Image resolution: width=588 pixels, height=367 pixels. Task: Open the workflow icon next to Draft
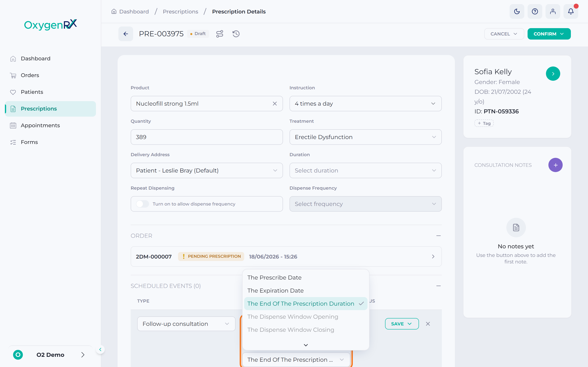click(220, 34)
